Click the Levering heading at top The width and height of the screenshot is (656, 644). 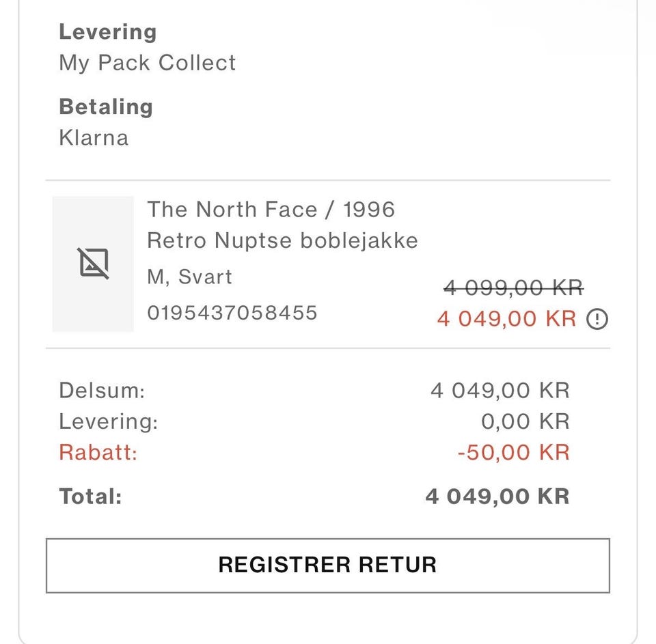tap(107, 31)
